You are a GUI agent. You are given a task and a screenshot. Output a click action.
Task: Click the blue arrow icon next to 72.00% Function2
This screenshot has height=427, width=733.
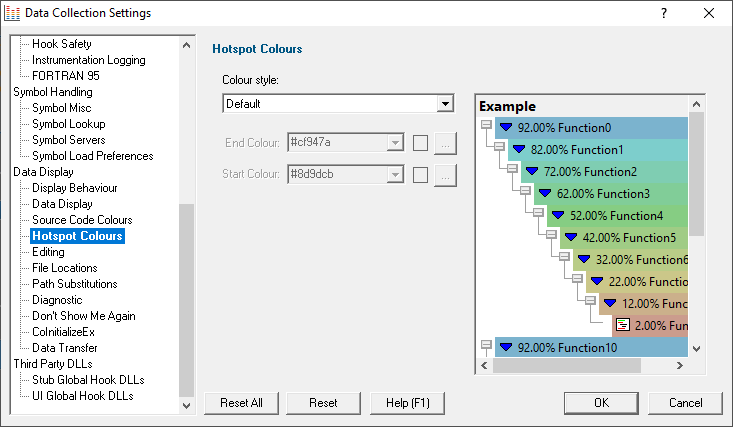click(x=532, y=171)
